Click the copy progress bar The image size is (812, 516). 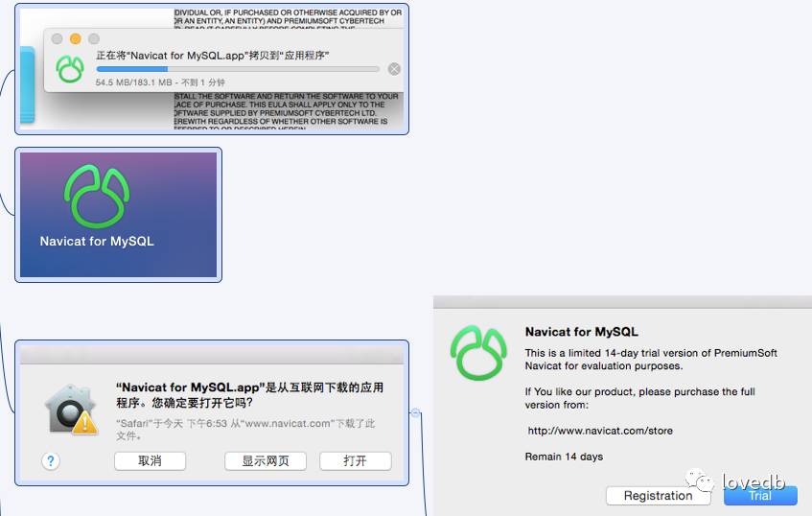pos(238,69)
